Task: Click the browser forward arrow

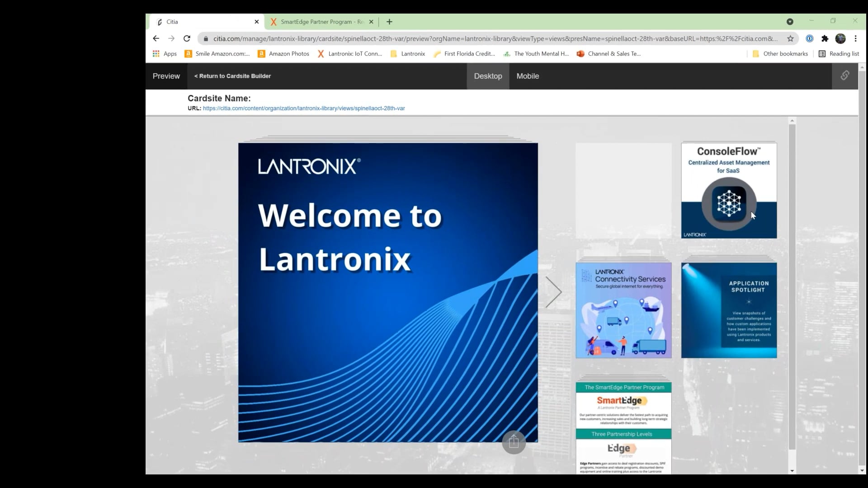Action: click(171, 38)
